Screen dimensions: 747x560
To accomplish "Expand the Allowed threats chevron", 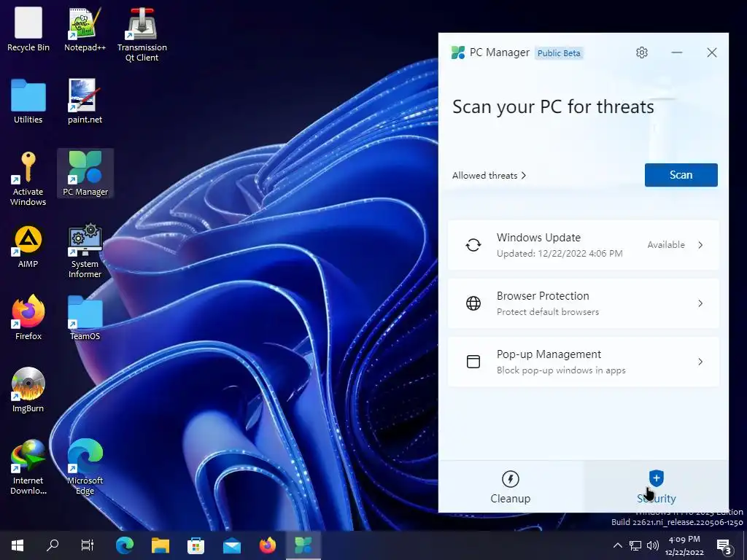I will pos(524,175).
